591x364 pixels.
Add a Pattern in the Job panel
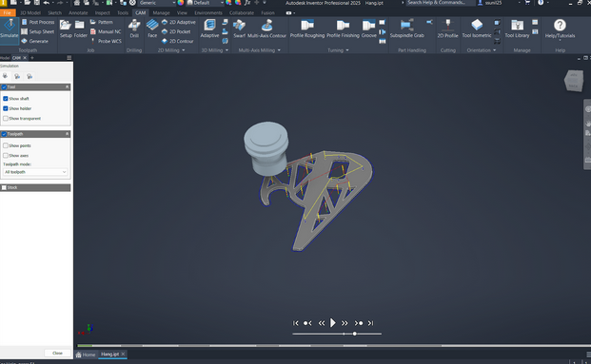tap(102, 22)
